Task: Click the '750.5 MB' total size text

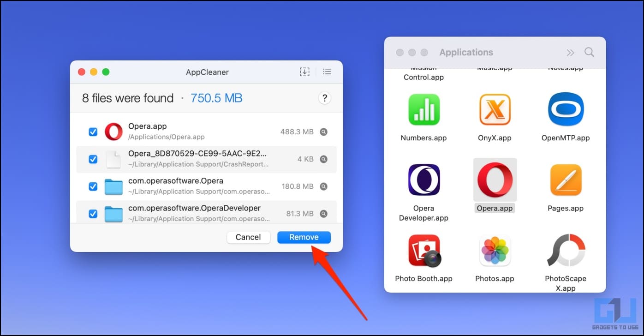Action: point(216,98)
